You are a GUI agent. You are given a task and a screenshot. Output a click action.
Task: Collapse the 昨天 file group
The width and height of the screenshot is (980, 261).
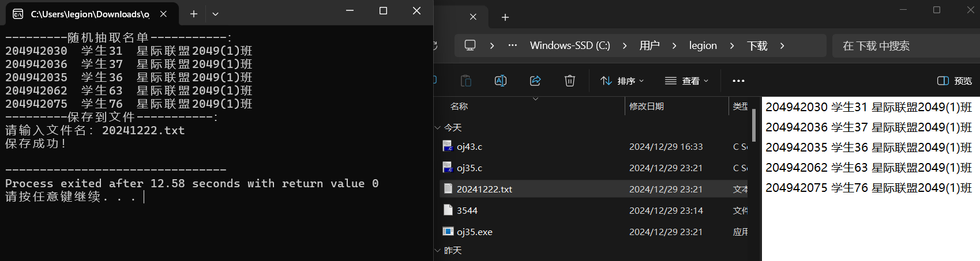[x=438, y=251]
